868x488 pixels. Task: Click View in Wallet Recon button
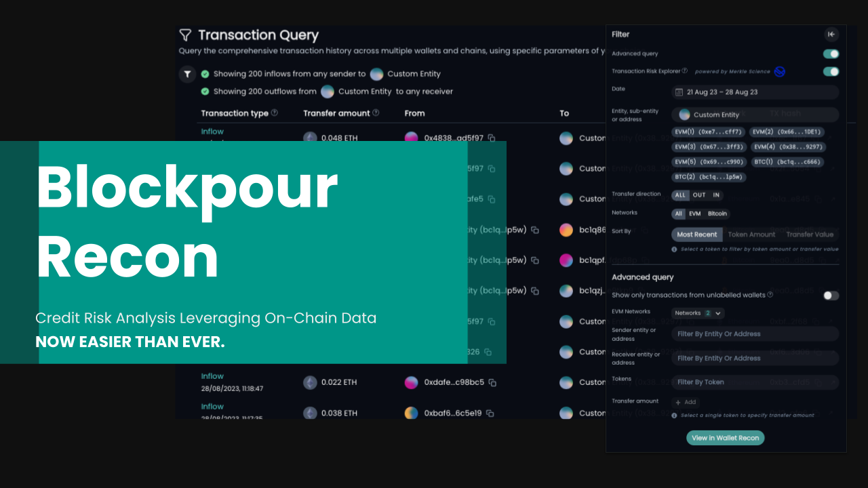[x=725, y=438]
